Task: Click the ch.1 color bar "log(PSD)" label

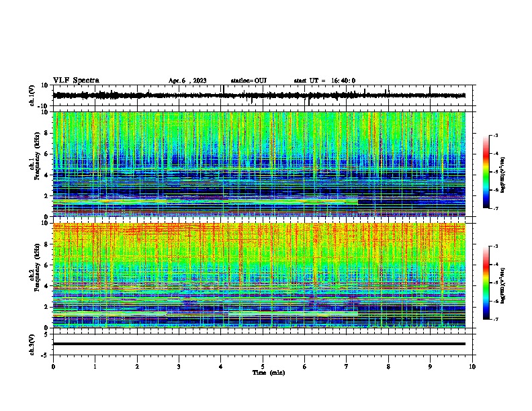Action: [x=502, y=175]
